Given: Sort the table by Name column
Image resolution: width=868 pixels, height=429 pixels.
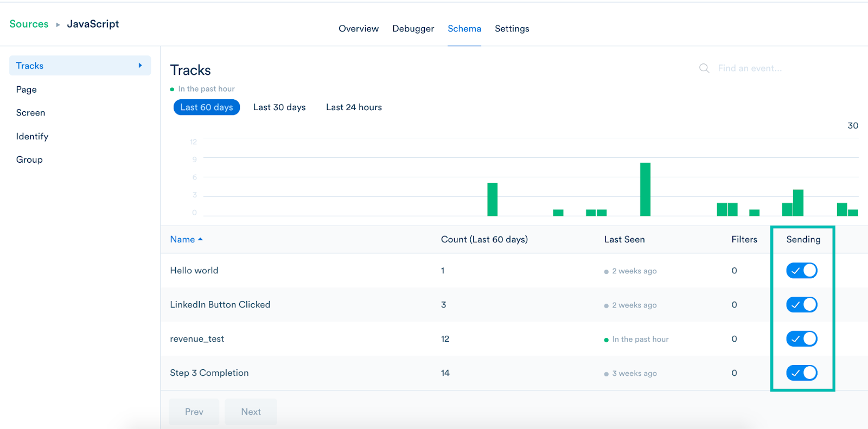Looking at the screenshot, I should click(182, 239).
